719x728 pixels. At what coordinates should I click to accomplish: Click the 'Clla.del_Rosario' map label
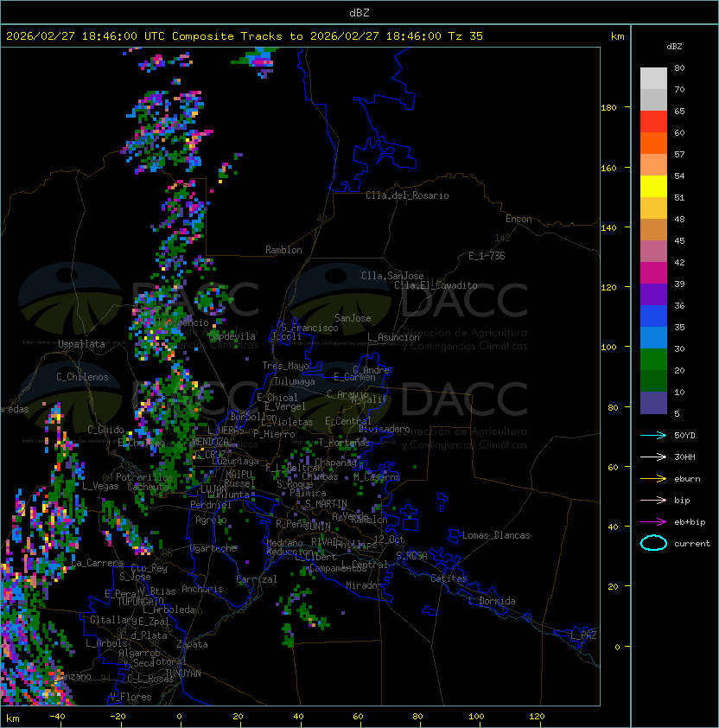[x=407, y=195]
